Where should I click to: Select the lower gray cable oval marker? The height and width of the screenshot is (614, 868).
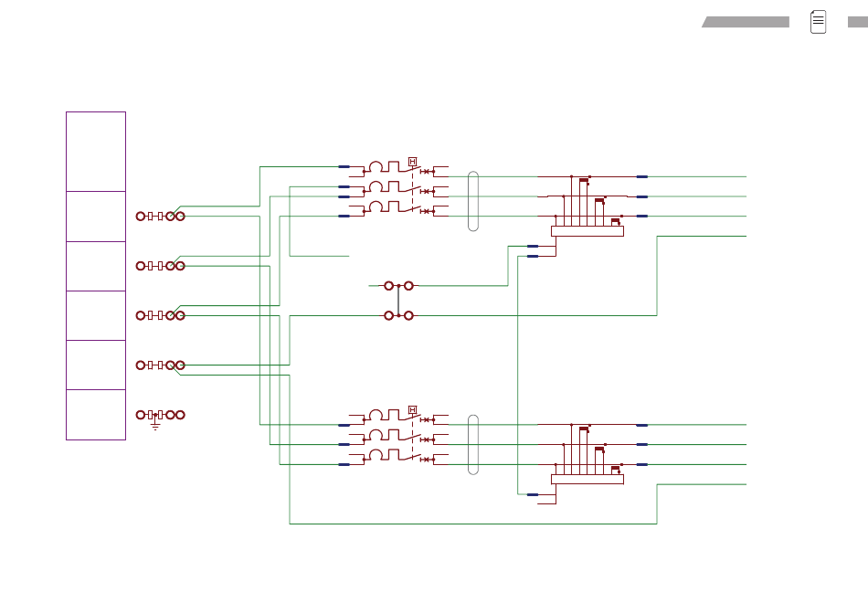[473, 445]
